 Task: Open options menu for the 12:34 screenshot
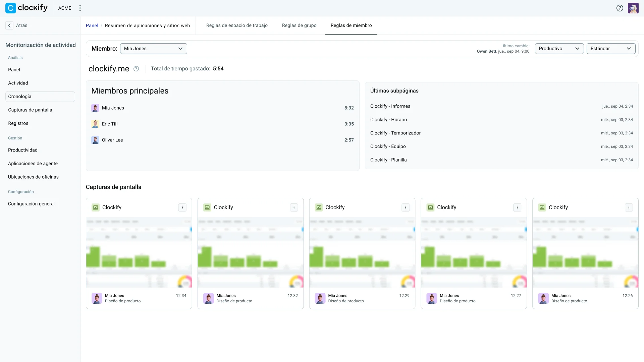pos(182,207)
